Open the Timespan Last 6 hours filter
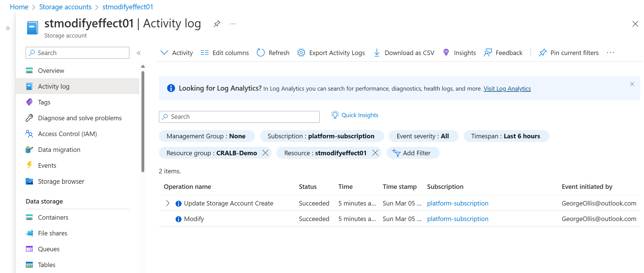 (506, 136)
